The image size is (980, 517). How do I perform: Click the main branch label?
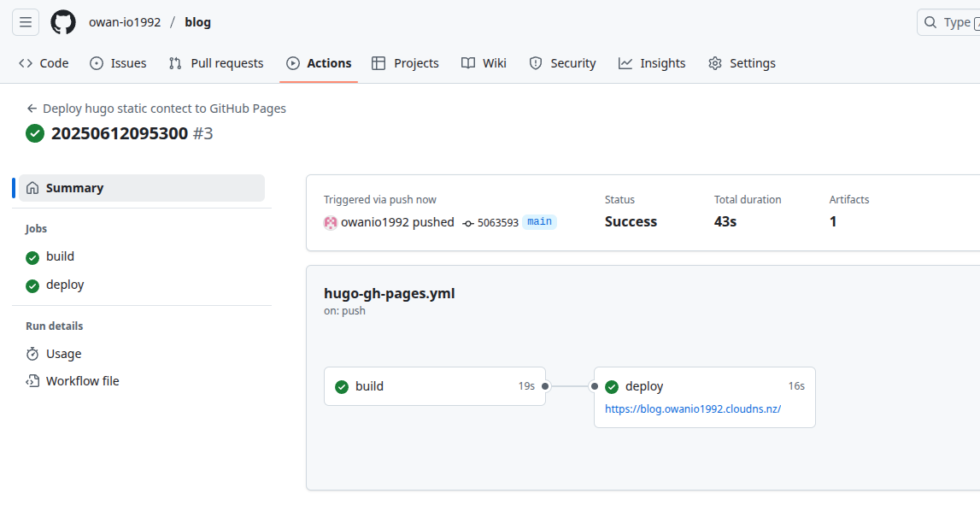[539, 221]
